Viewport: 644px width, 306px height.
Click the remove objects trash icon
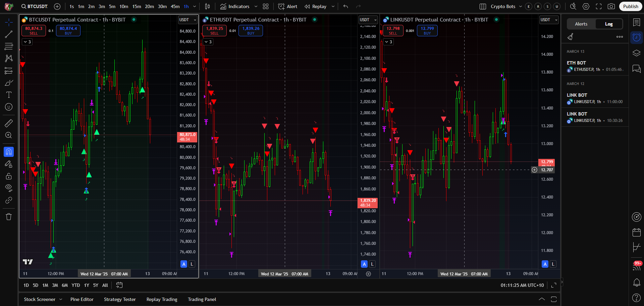click(x=9, y=217)
